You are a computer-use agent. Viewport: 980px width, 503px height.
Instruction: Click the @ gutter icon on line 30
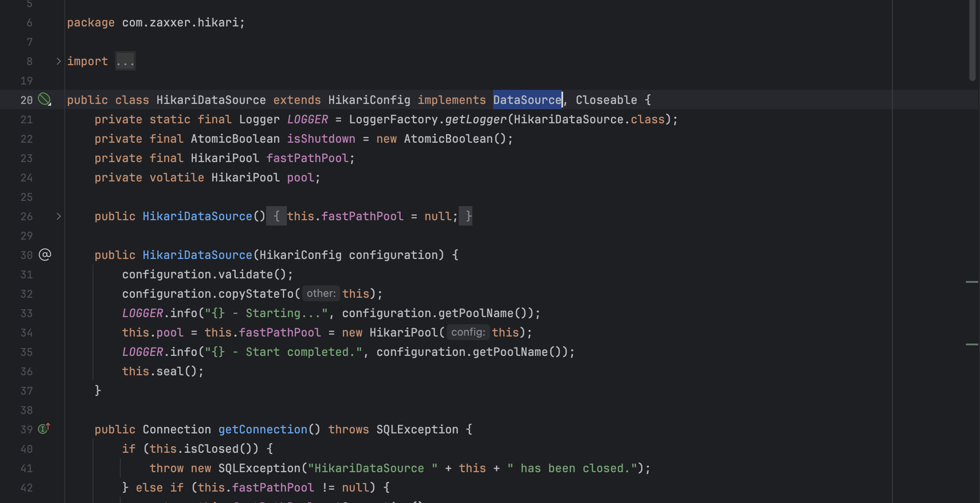pyautogui.click(x=45, y=255)
